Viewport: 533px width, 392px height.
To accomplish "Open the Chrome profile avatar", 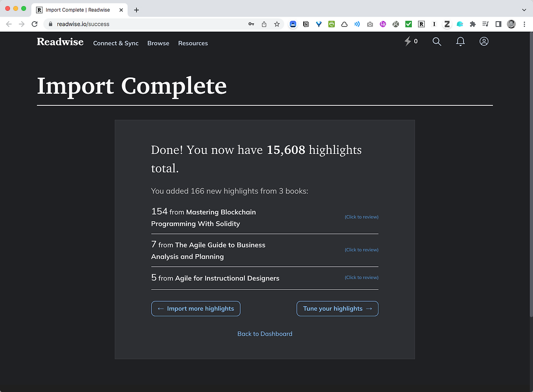I will pyautogui.click(x=511, y=24).
